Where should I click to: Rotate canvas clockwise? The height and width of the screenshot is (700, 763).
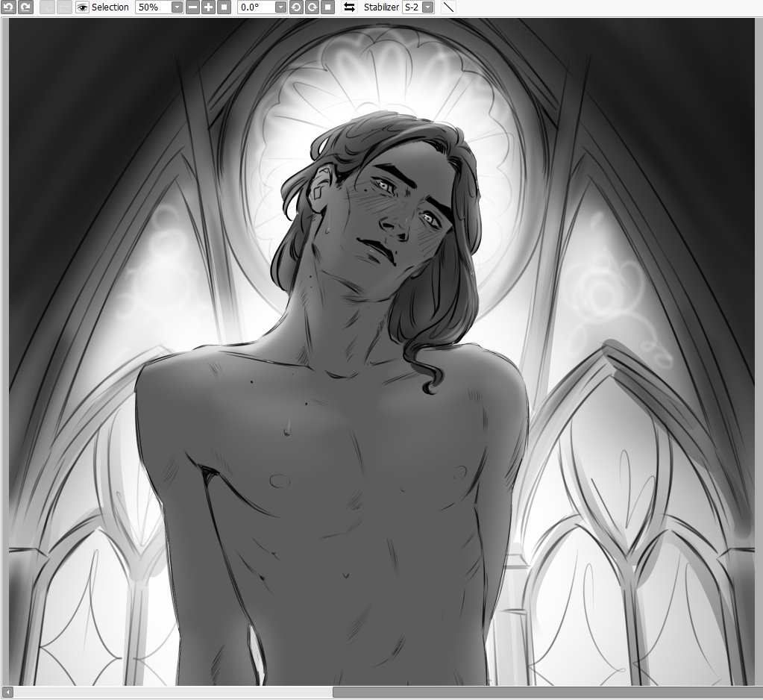click(312, 7)
